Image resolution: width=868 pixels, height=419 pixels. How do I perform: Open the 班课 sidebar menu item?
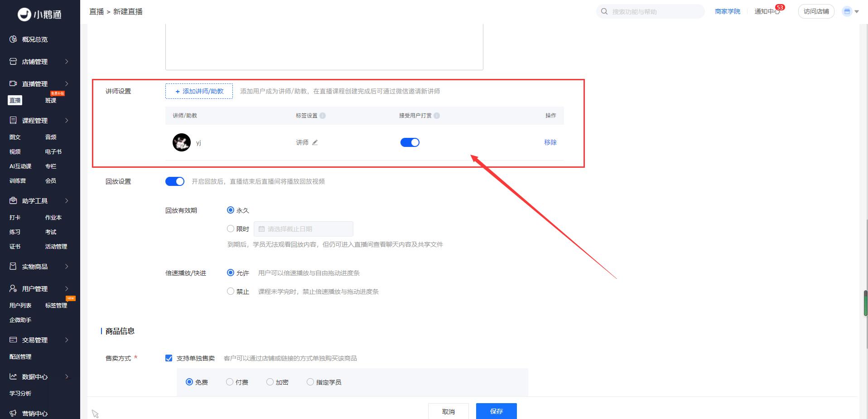(x=51, y=101)
